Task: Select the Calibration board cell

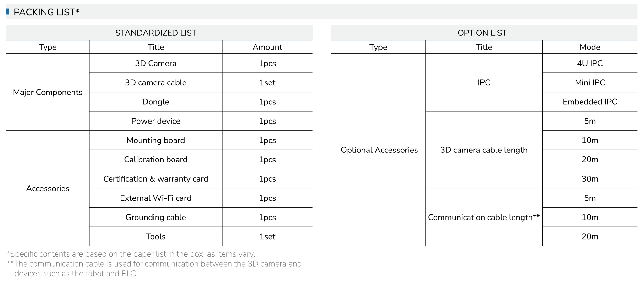Action: (x=156, y=160)
